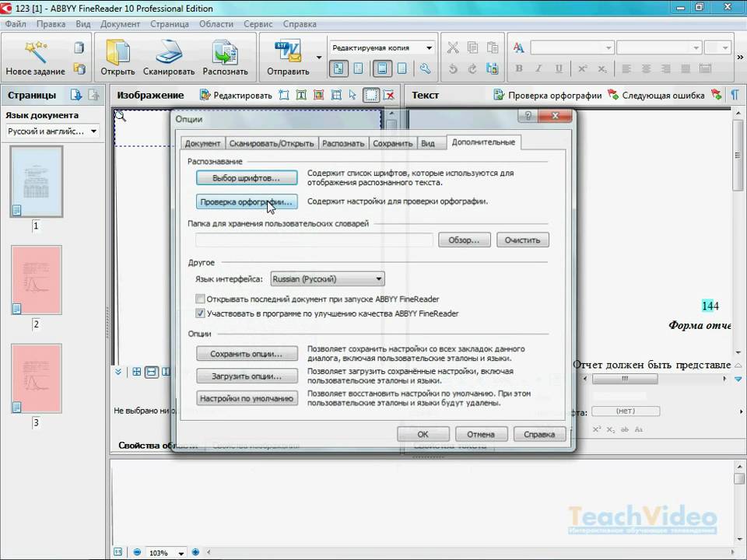
Task: Run recognition with the Распознать icon
Action: click(x=225, y=52)
